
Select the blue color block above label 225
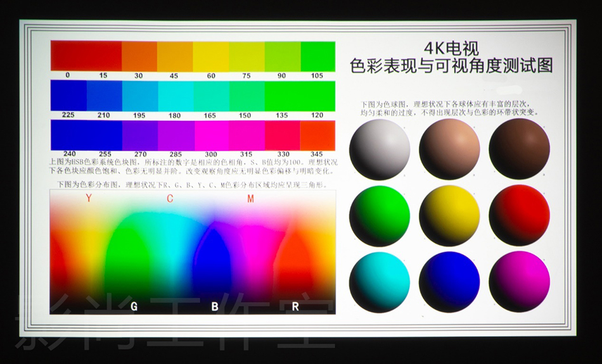(x=68, y=96)
